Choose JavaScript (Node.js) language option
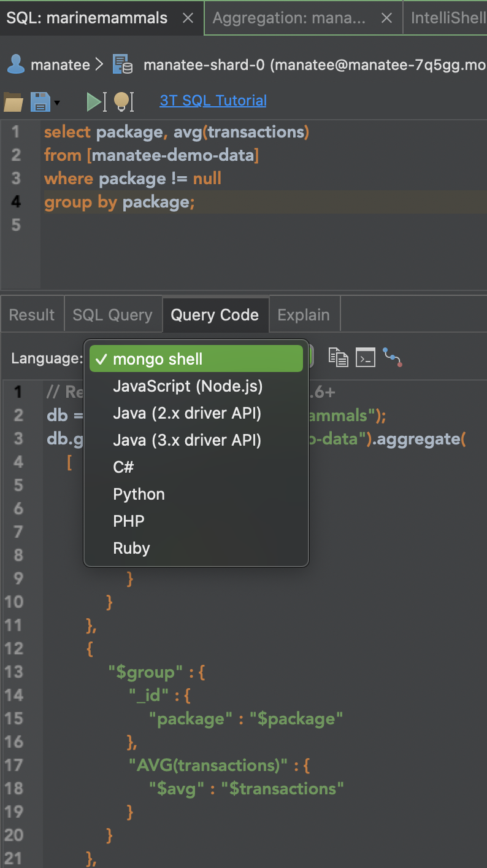This screenshot has height=868, width=487. (x=188, y=386)
